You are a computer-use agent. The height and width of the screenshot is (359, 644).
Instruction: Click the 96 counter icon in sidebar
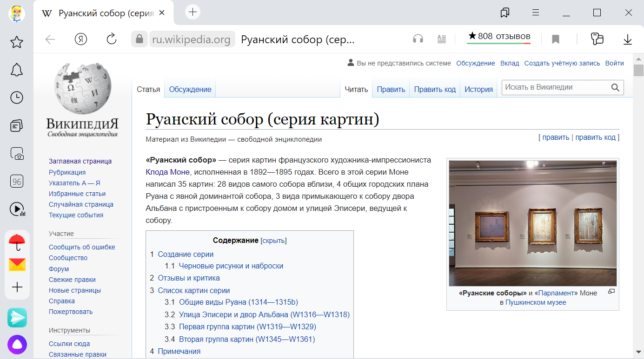coord(17,182)
